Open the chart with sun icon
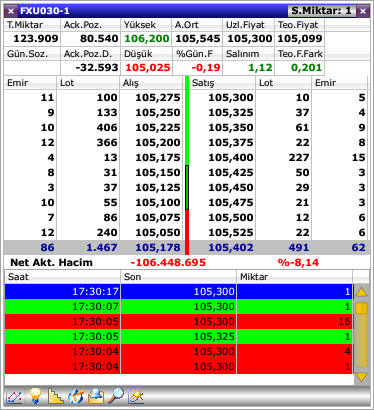Screen dimensions: 374x410 point(136,396)
